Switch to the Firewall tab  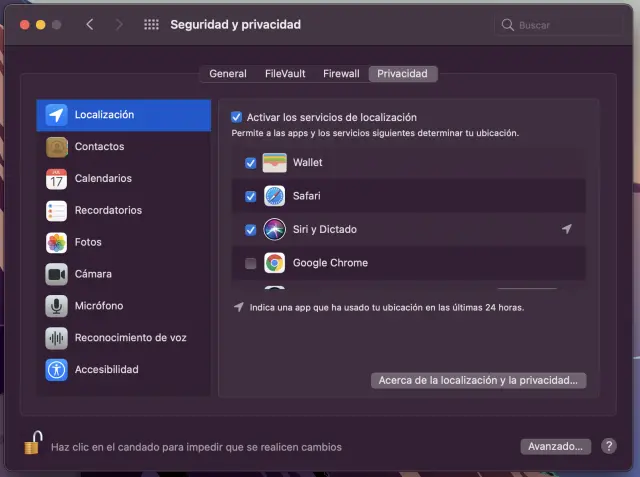[341, 74]
